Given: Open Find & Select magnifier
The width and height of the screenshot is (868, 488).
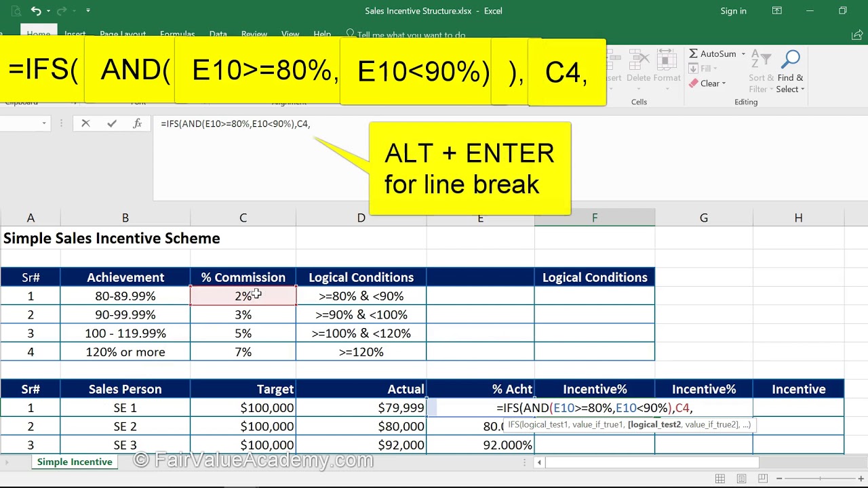Looking at the screenshot, I should pos(790,73).
